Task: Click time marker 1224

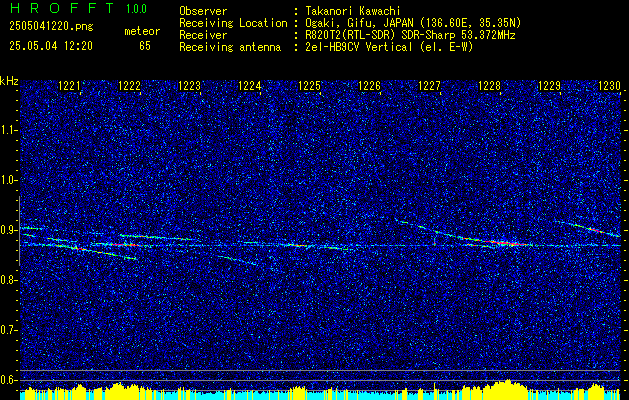Action: point(250,86)
